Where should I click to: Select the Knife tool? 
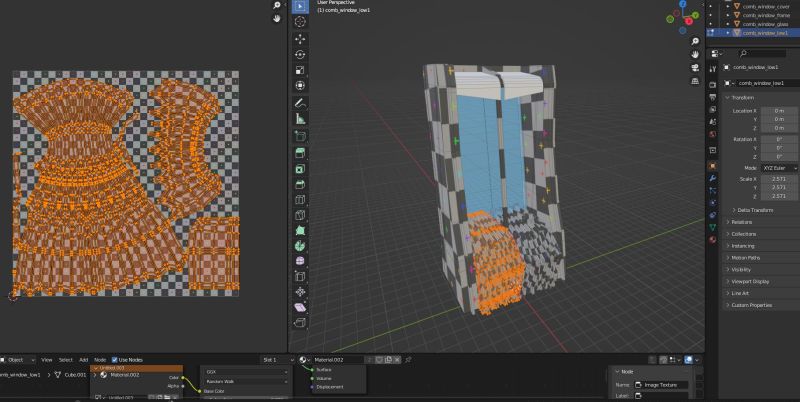300,215
